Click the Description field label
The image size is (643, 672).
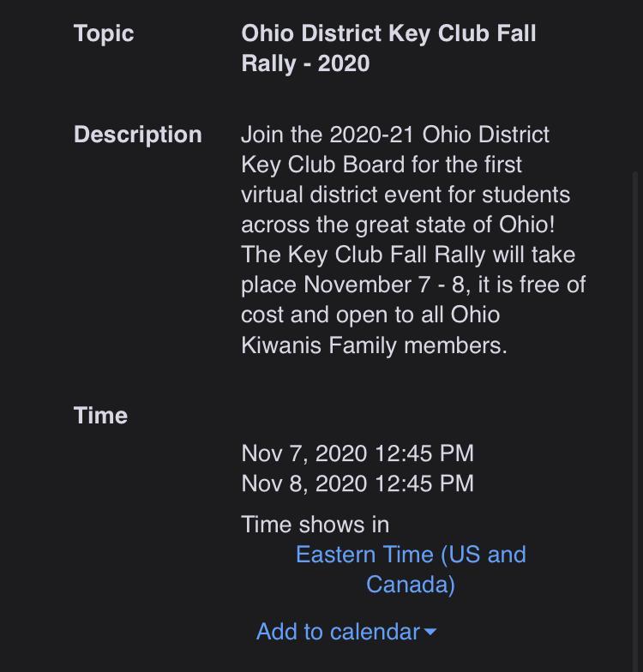click(137, 135)
